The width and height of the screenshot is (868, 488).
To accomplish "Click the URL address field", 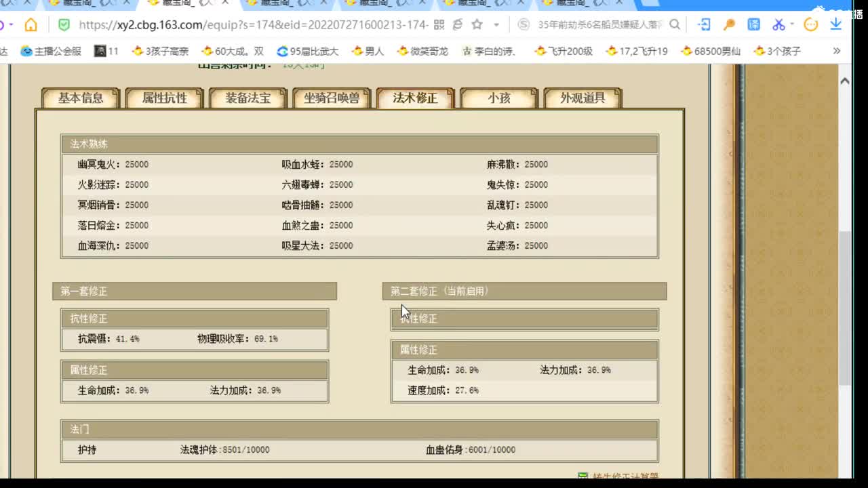I will [253, 25].
